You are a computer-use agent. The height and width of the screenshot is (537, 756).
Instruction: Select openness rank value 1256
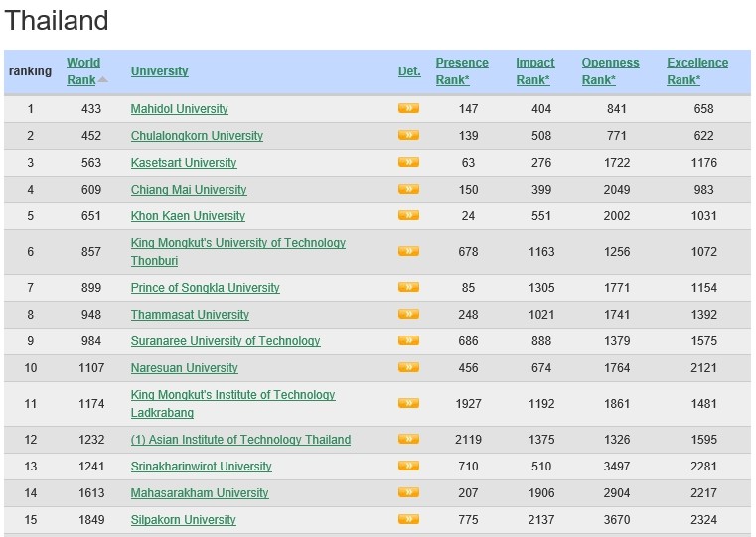point(617,252)
